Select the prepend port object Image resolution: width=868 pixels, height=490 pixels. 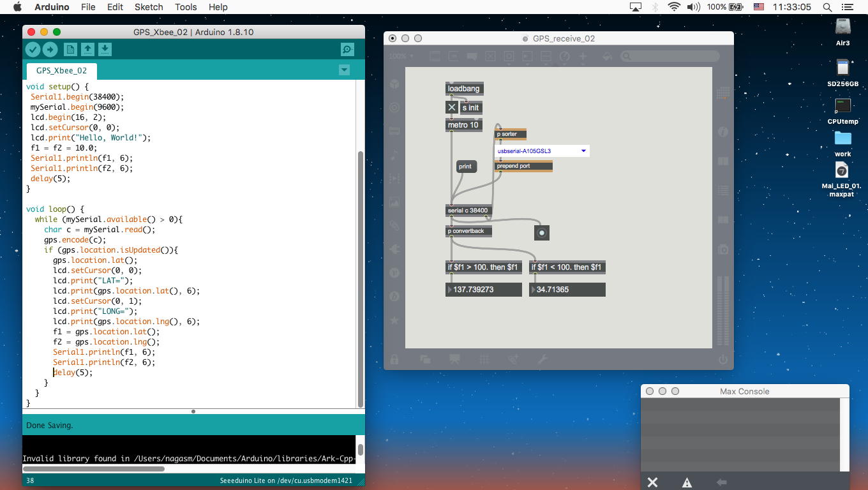tap(523, 166)
